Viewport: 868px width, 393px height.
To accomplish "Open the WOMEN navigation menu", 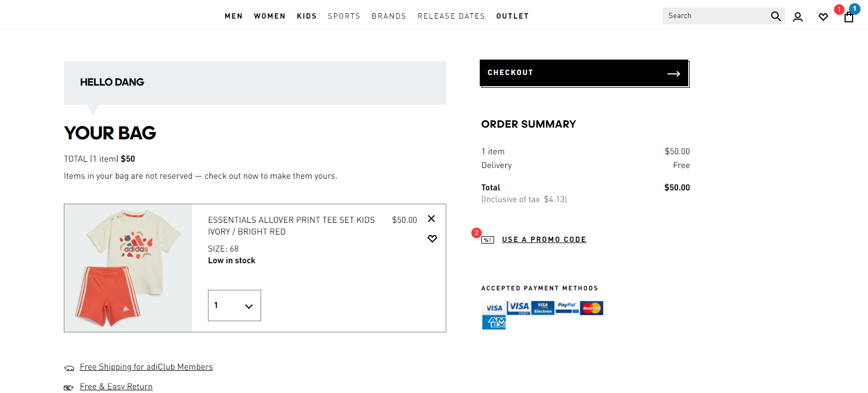I will tap(270, 16).
